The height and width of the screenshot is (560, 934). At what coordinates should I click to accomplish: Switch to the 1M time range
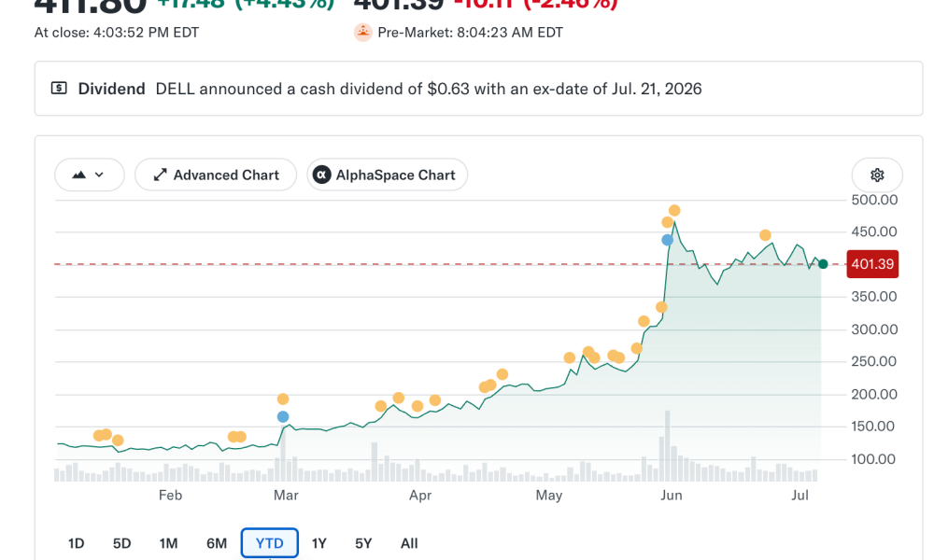pyautogui.click(x=168, y=543)
